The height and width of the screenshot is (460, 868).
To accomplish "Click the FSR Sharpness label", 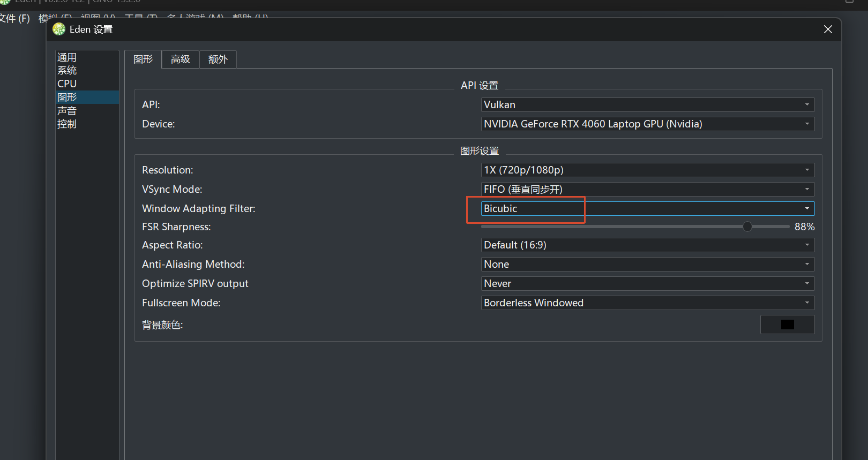I will 176,227.
